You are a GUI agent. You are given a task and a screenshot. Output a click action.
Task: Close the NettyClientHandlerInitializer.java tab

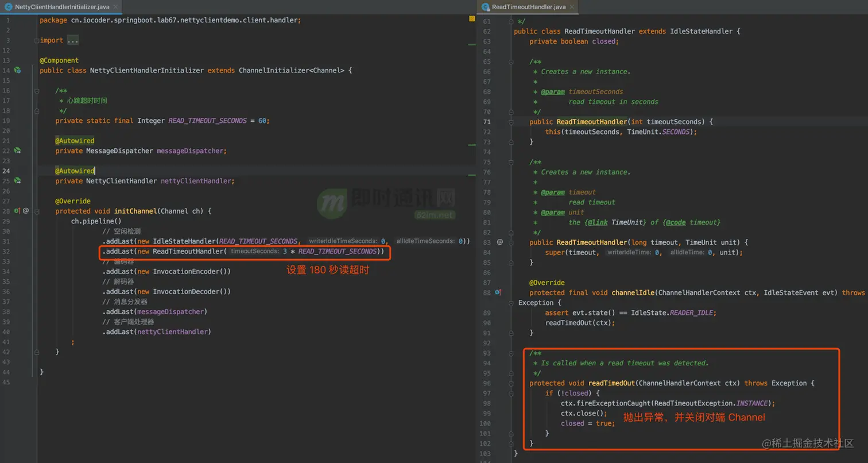click(x=115, y=7)
